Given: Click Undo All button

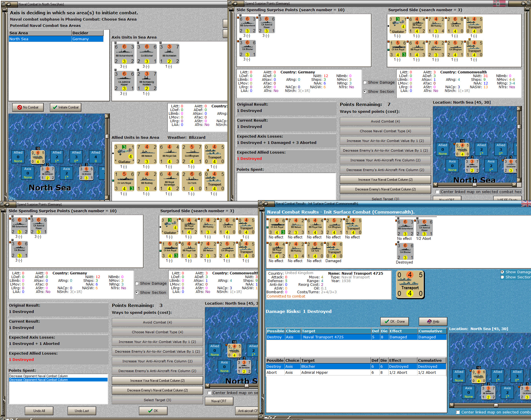Looking at the screenshot, I should coord(39,411).
